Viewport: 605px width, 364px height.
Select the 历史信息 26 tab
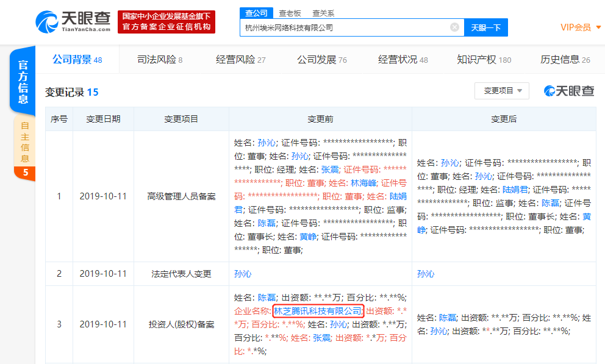click(565, 59)
